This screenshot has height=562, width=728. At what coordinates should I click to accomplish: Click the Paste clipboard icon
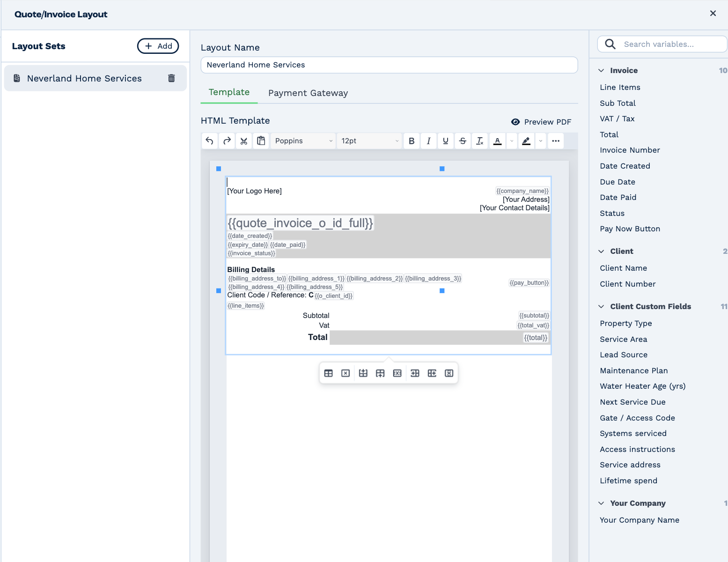pos(261,141)
